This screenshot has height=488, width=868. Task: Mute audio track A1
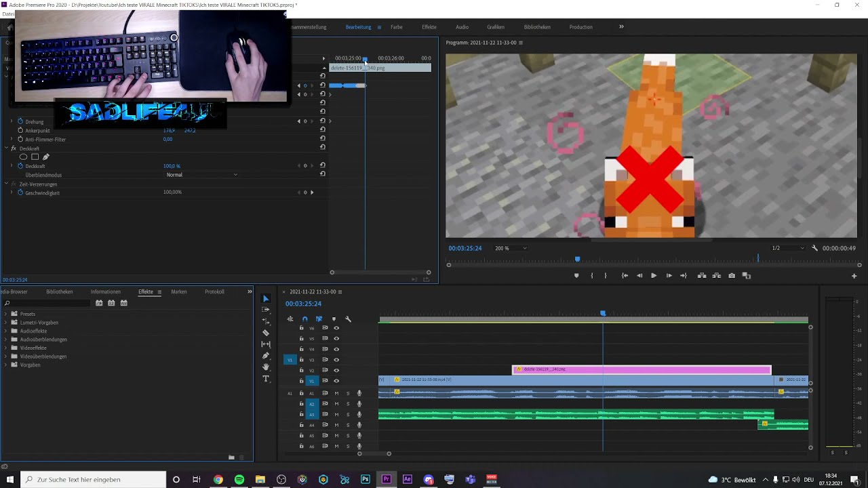[x=336, y=393]
